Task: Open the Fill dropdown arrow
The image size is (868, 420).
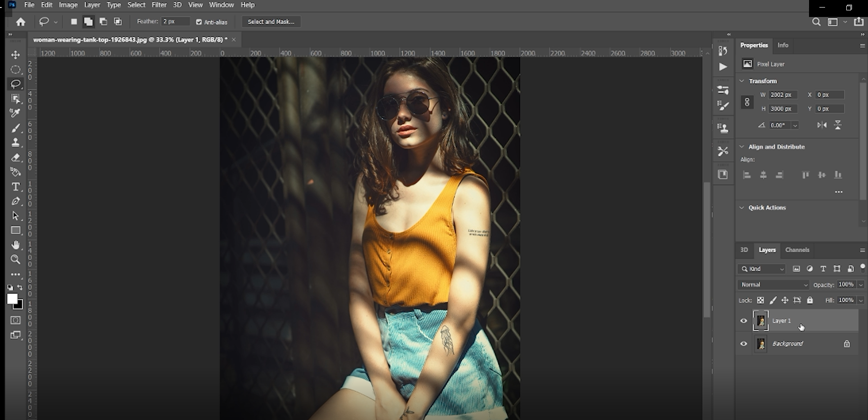Action: click(x=861, y=300)
